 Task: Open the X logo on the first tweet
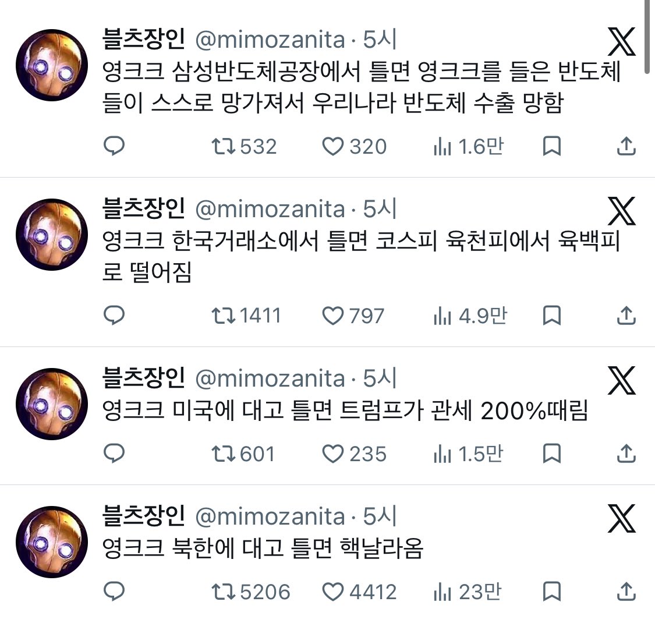(x=622, y=42)
